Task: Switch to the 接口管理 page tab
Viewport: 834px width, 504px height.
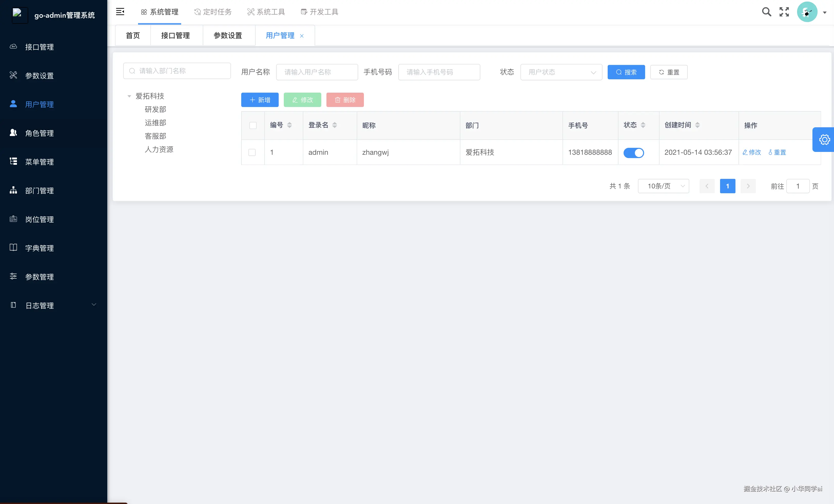Action: tap(175, 35)
